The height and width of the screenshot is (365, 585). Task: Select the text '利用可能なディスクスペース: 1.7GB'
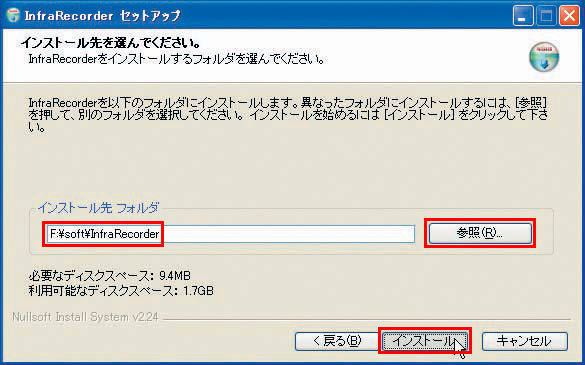[121, 291]
